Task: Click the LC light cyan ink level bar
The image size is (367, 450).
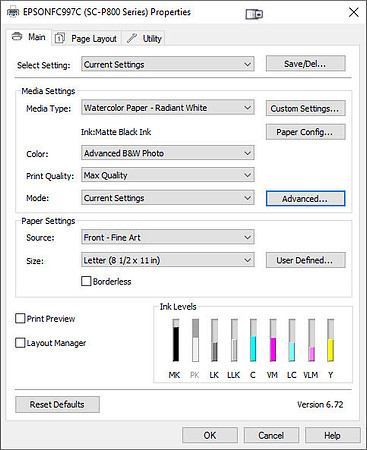Action: 292,340
